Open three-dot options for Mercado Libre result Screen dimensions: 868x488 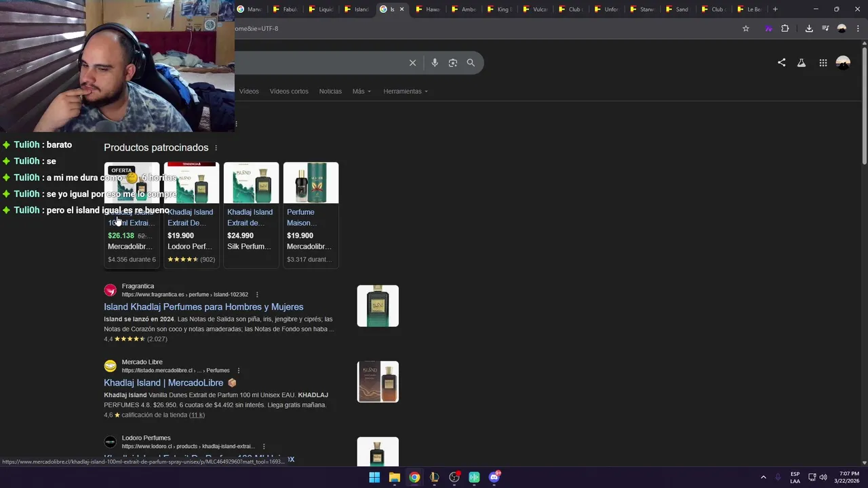click(x=238, y=371)
